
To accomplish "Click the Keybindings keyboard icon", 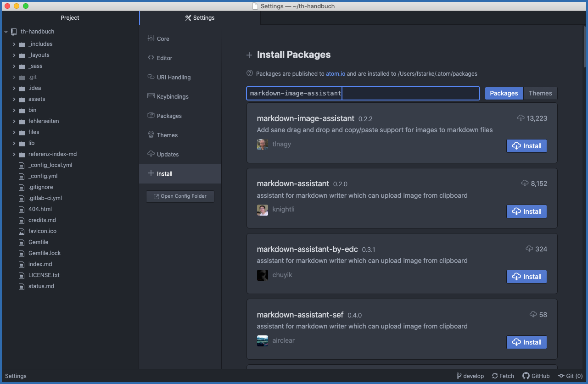I will (151, 96).
